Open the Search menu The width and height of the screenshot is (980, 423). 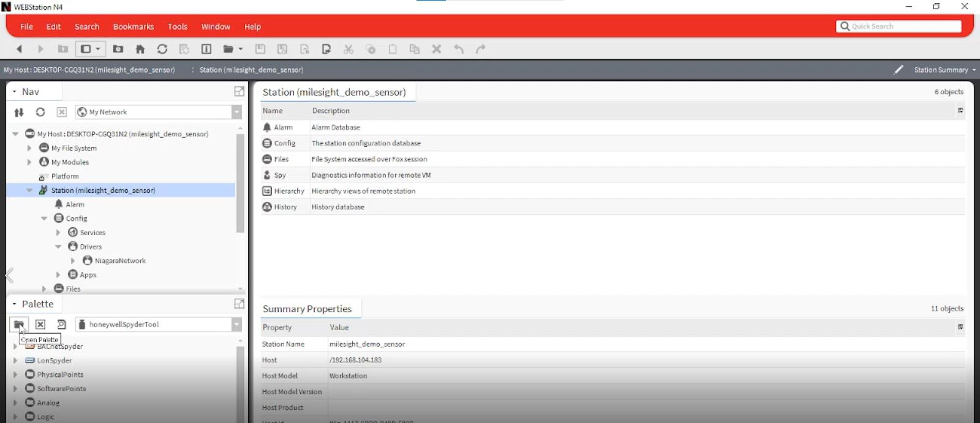pos(87,27)
